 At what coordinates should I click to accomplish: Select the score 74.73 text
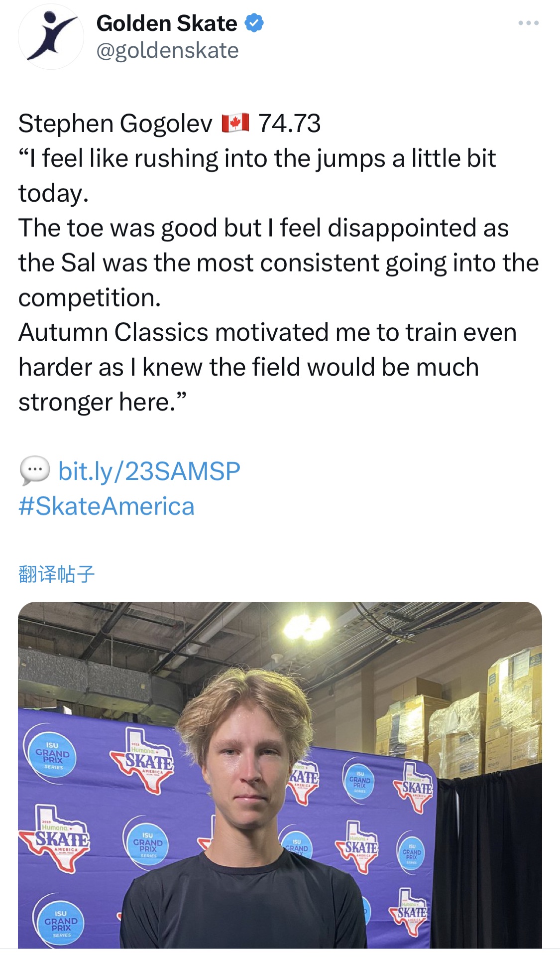(x=289, y=123)
